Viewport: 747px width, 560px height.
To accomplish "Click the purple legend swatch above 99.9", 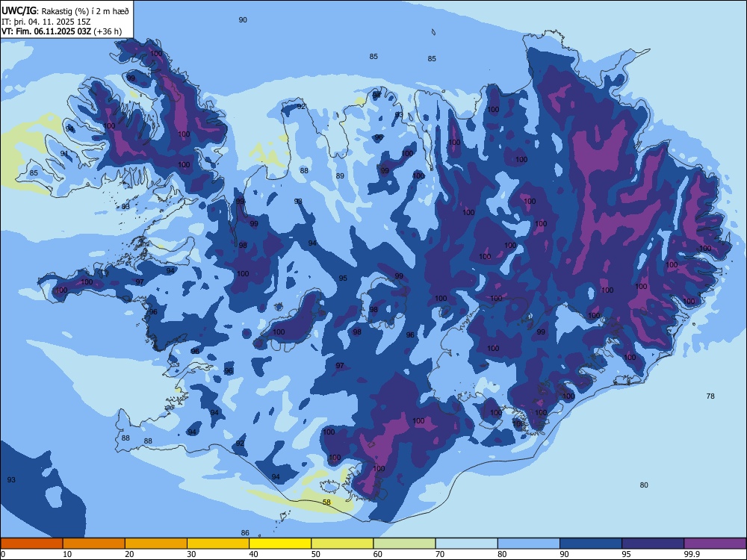I will pyautogui.click(x=715, y=544).
